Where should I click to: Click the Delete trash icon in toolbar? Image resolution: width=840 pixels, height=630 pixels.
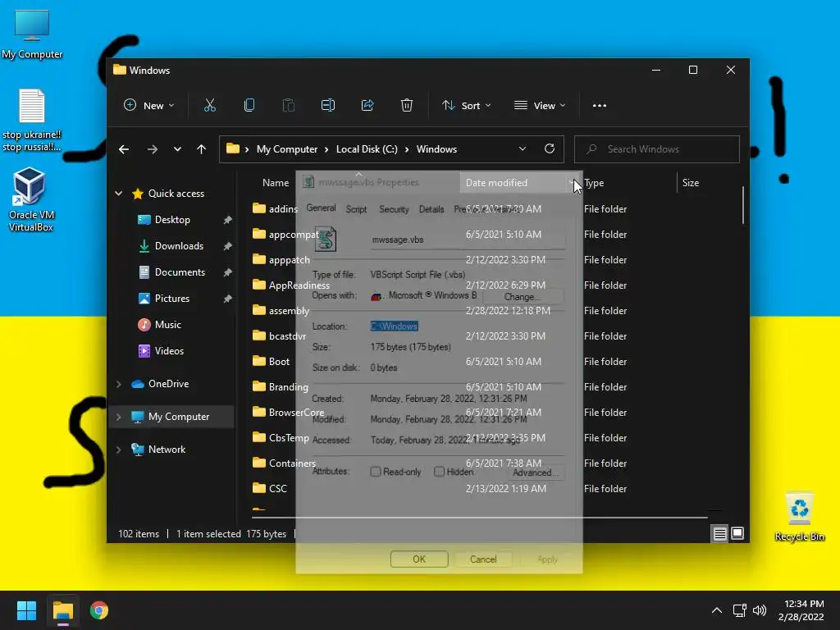tap(407, 106)
